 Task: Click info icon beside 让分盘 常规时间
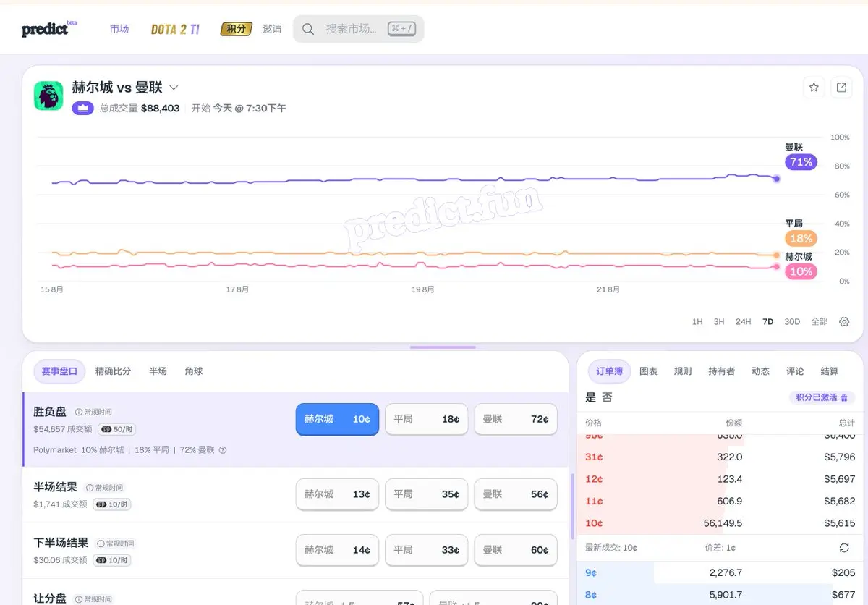click(x=79, y=599)
